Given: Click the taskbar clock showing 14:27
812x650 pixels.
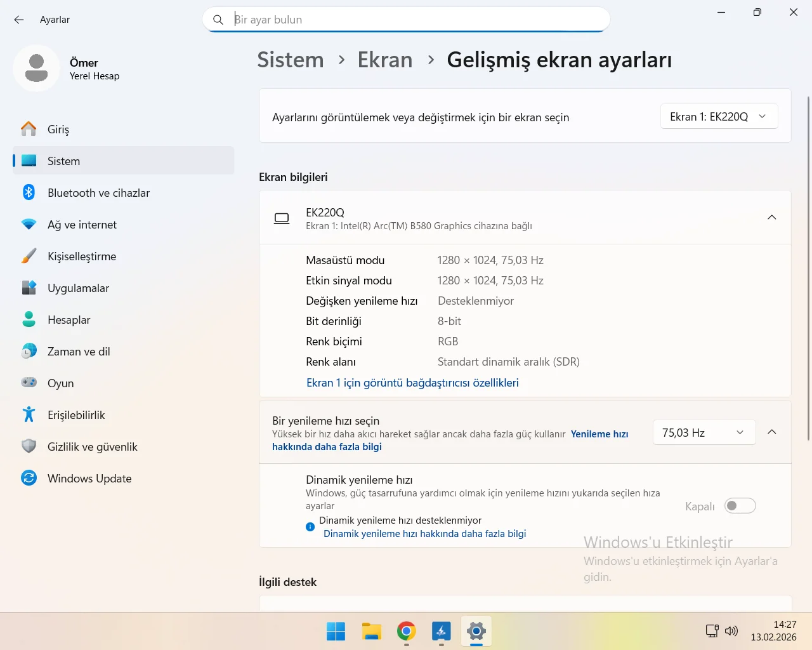Looking at the screenshot, I should [x=774, y=631].
